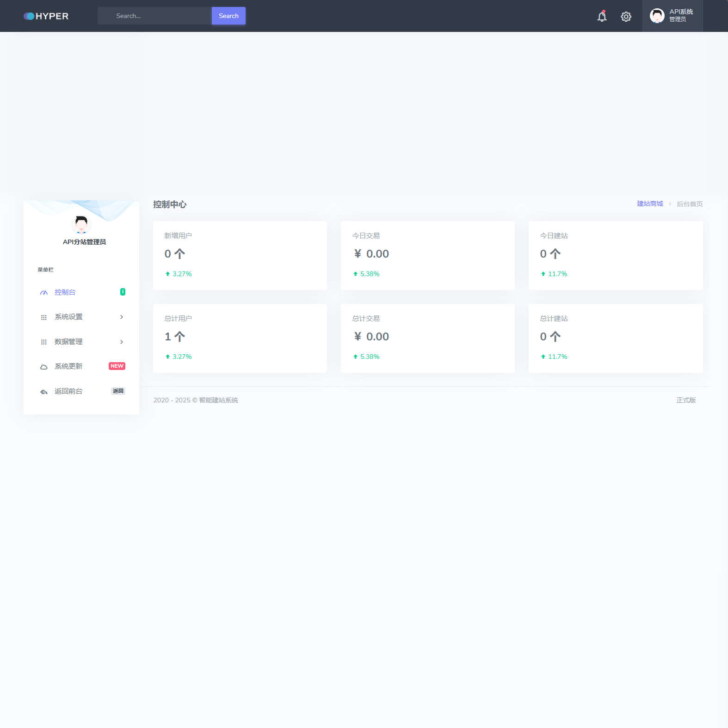Image resolution: width=728 pixels, height=728 pixels.
Task: Click the 系统更新 cloud icon
Action: (x=44, y=367)
